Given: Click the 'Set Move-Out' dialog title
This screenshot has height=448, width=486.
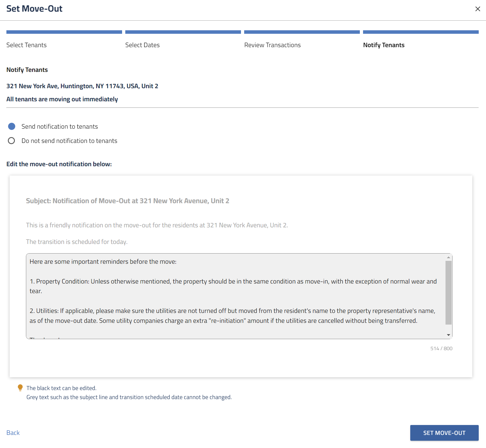Looking at the screenshot, I should coord(34,9).
